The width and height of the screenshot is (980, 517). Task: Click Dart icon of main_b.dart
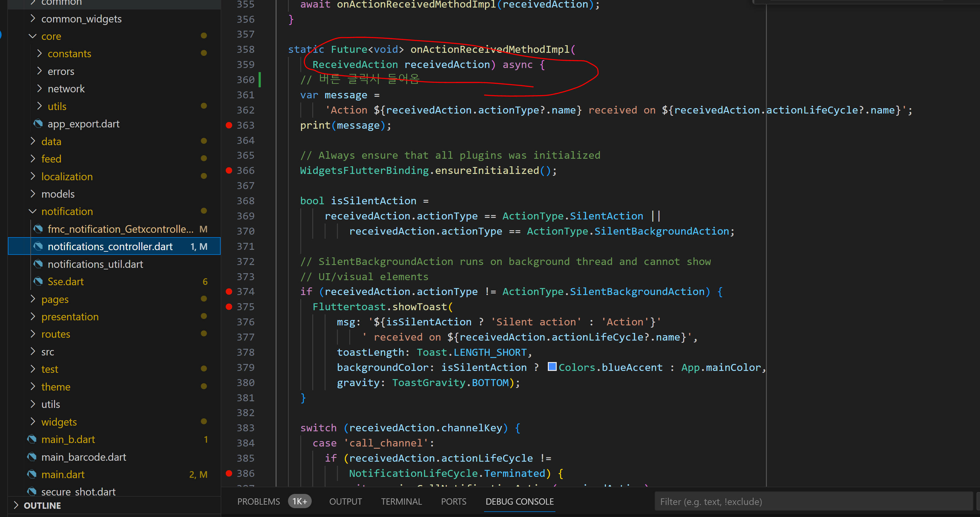[32, 440]
